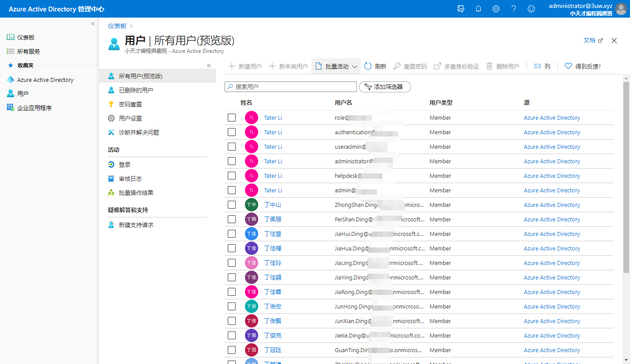Select checkbox for admin@ user row
Screen dimensions: 630x364
(232, 190)
